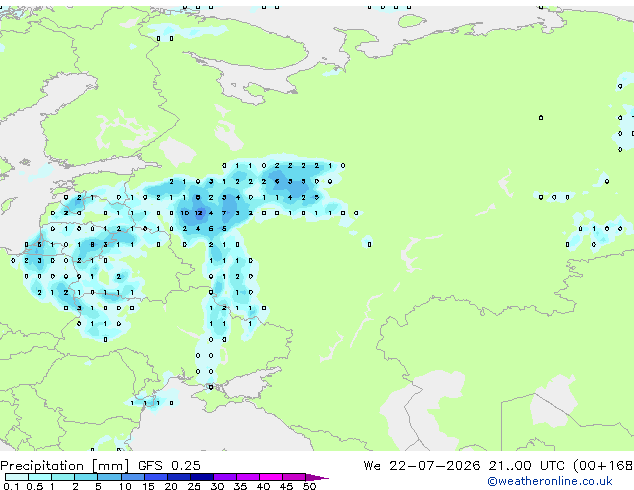Viewport: 634px width, 490px height.
Task: Select the legend swatch between 45 and 50
Action: click(x=294, y=477)
